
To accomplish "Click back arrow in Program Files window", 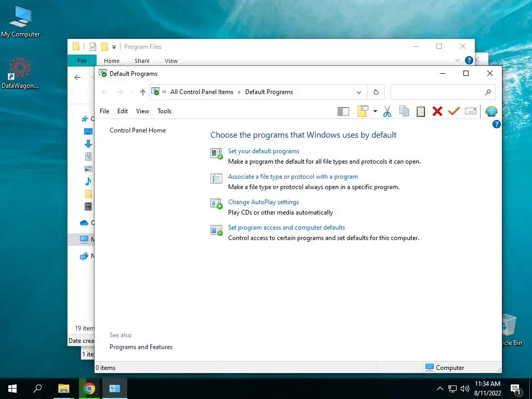I will tap(77, 77).
